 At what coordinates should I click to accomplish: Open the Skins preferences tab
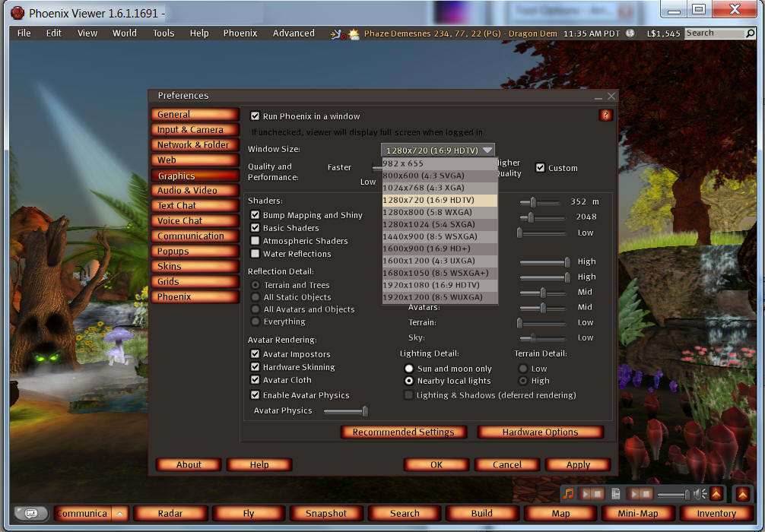coord(195,266)
